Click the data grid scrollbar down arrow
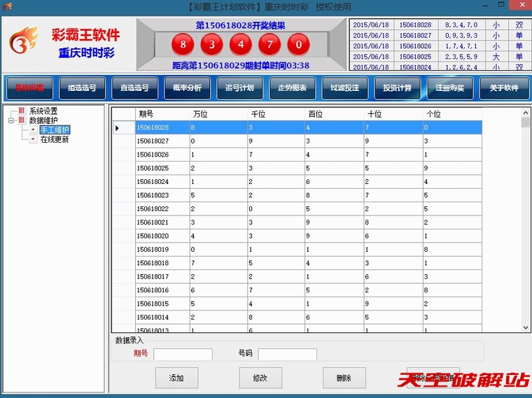The image size is (532, 398). pyautogui.click(x=526, y=327)
